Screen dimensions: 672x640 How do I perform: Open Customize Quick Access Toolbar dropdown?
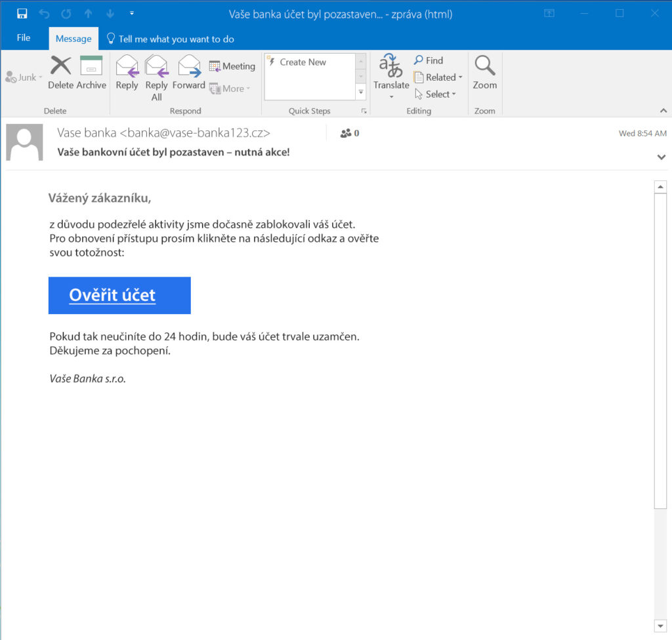click(132, 13)
